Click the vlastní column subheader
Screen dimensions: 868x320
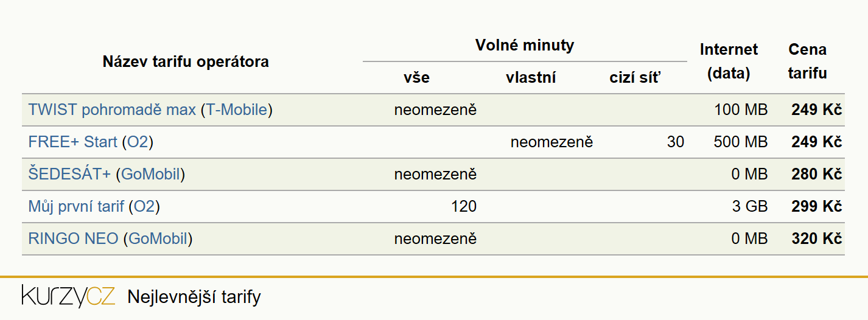coord(531,78)
